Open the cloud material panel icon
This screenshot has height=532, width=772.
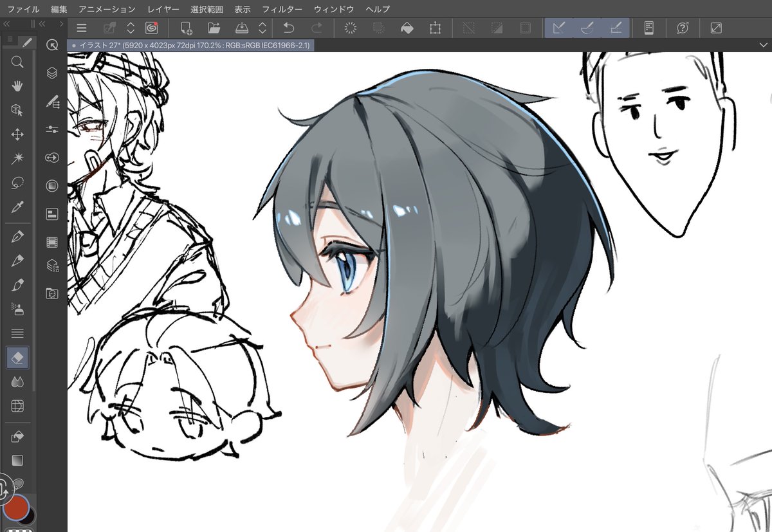pos(52,158)
